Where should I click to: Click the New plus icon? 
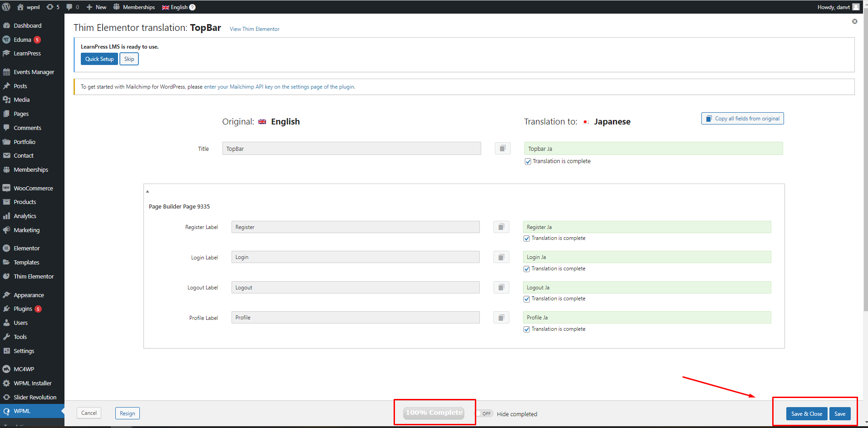[x=89, y=7]
